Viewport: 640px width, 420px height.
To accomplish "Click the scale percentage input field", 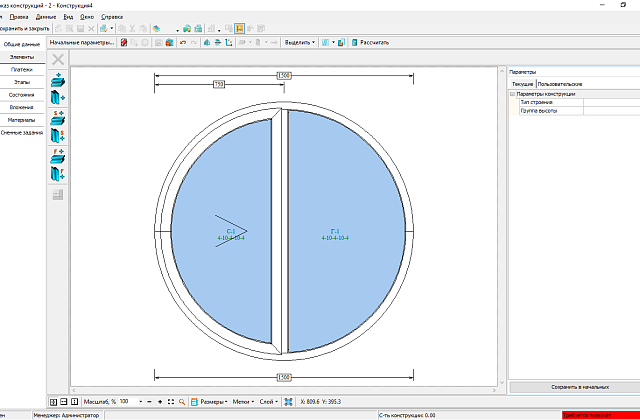I will [x=131, y=402].
